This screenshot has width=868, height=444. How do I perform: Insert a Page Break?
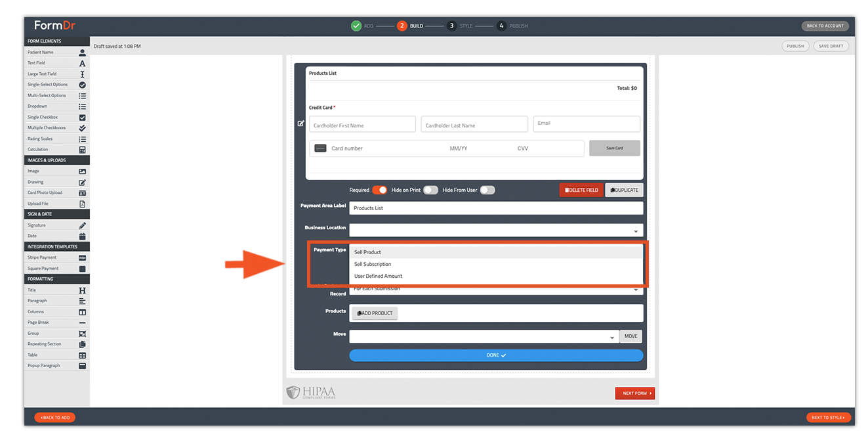[56, 322]
